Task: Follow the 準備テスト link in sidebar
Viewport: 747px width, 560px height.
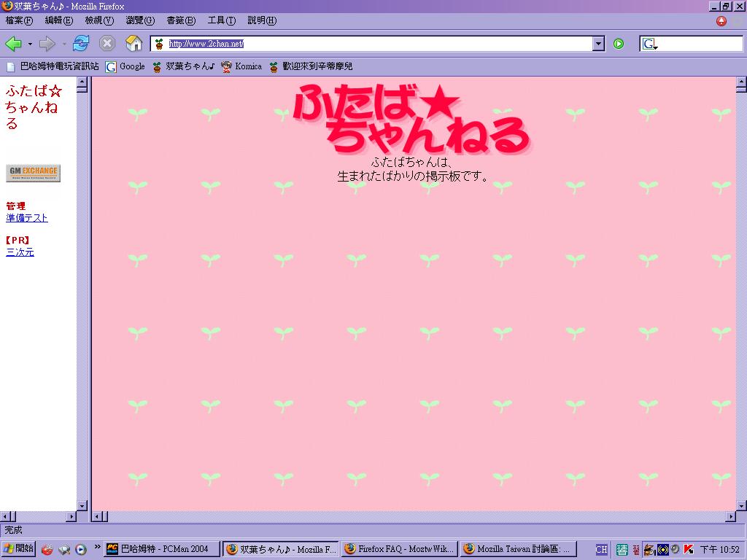Action: [x=27, y=218]
